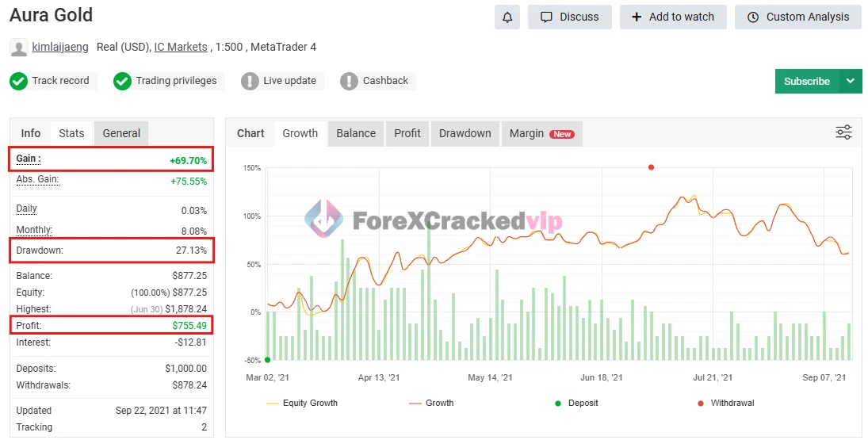The image size is (868, 440).
Task: Expand the Subscribe dropdown arrow
Action: [851, 82]
